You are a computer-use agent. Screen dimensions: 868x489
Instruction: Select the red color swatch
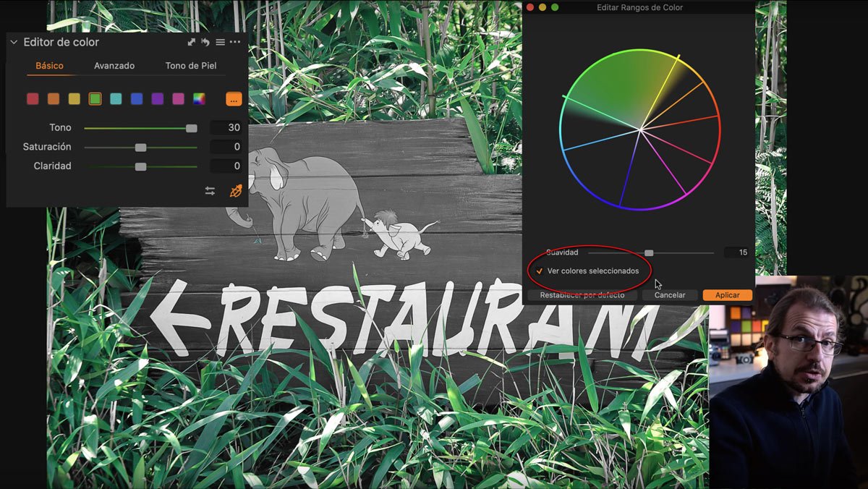tap(33, 99)
